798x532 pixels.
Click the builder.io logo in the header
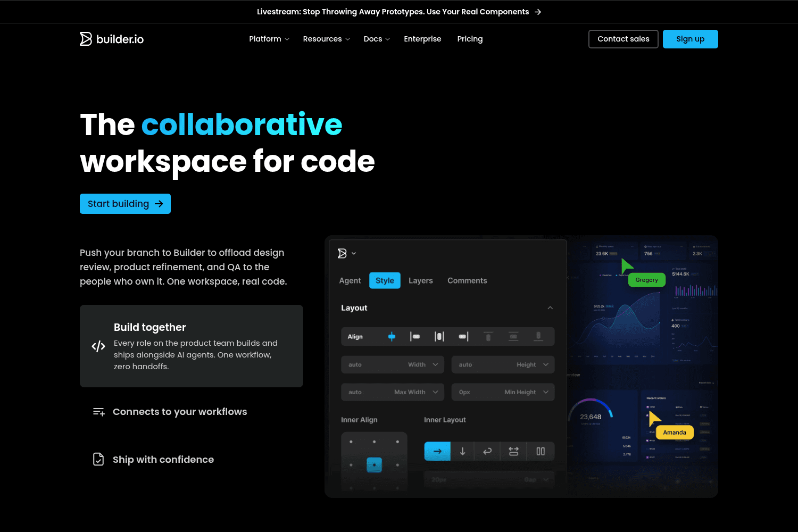112,39
